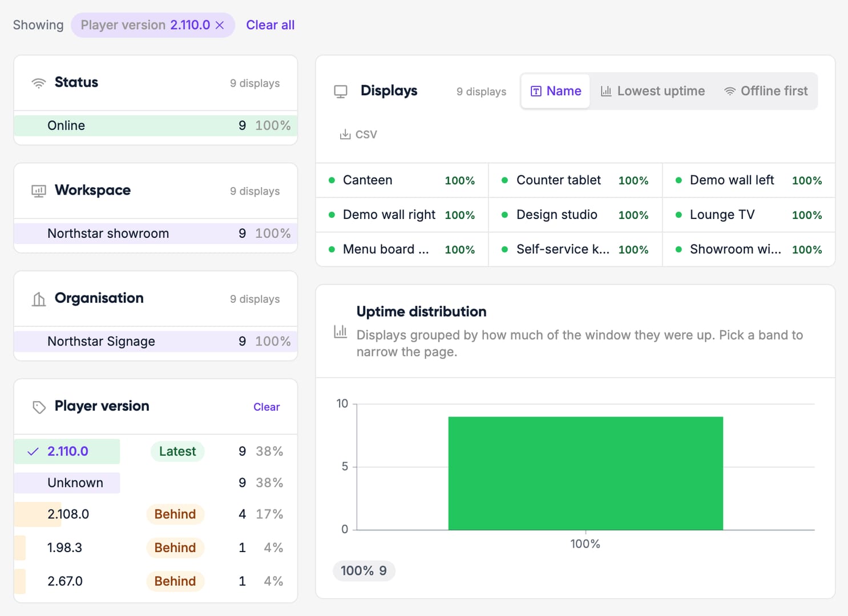This screenshot has height=616, width=848.
Task: Deselect the checked 2.110.0 version row
Action: tap(155, 451)
